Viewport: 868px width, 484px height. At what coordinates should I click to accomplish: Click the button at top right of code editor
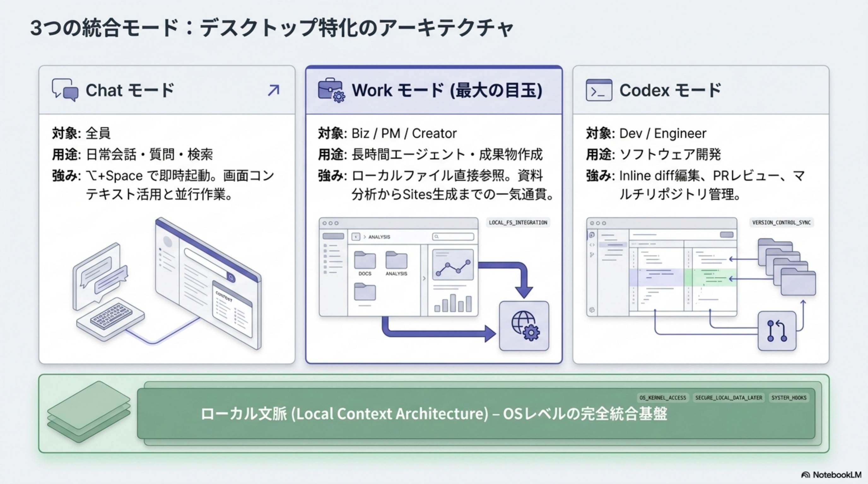tap(726, 235)
